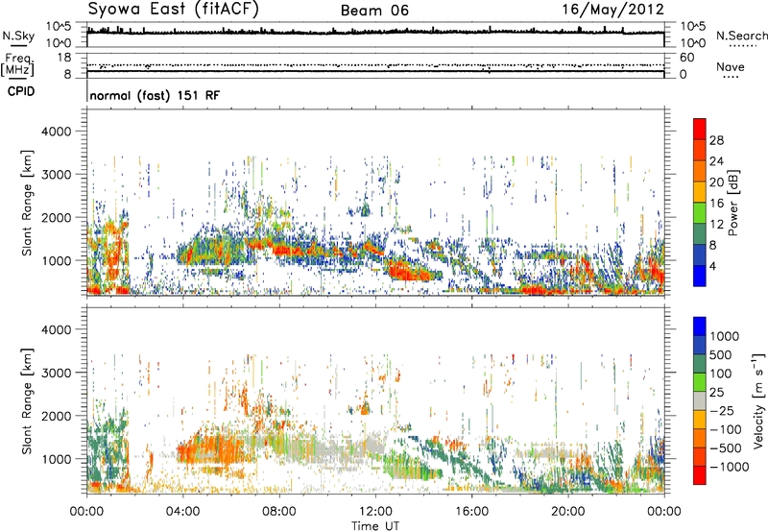This screenshot has height=532, width=768.
Task: Pick the light green 25–100 velocity segment
Action: coord(700,382)
